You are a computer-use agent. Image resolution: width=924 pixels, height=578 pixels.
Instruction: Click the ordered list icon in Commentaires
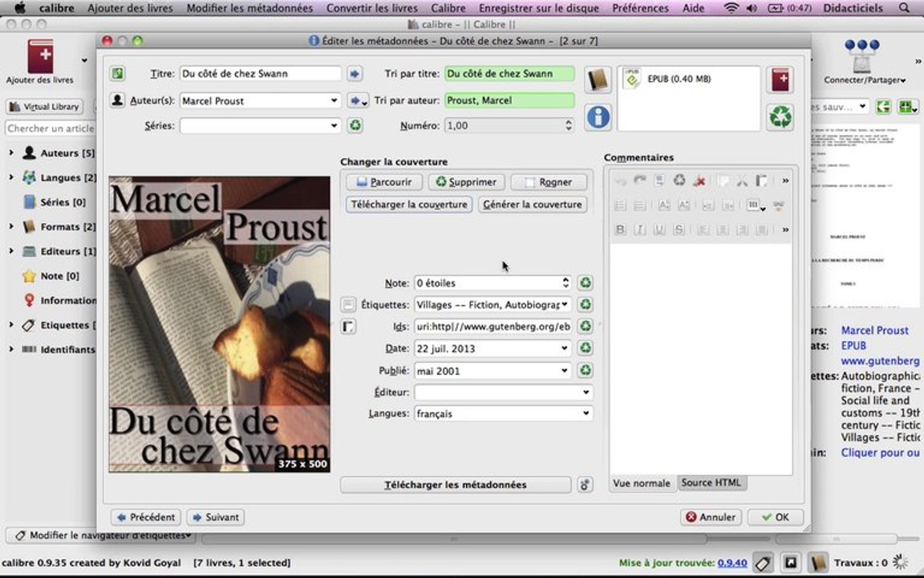pyautogui.click(x=620, y=206)
